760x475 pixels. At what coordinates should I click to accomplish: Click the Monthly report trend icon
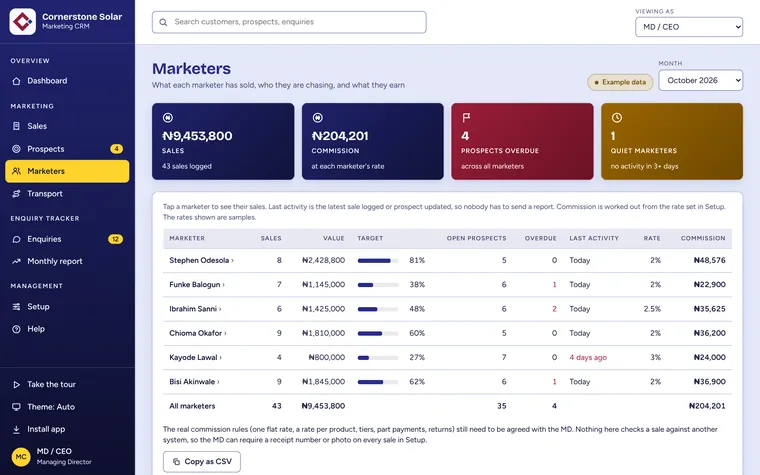pyautogui.click(x=16, y=261)
